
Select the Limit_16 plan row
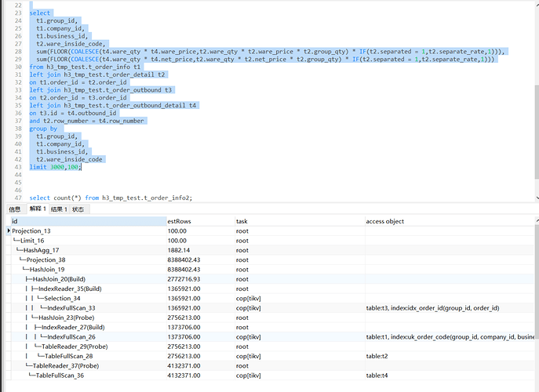(x=271, y=241)
